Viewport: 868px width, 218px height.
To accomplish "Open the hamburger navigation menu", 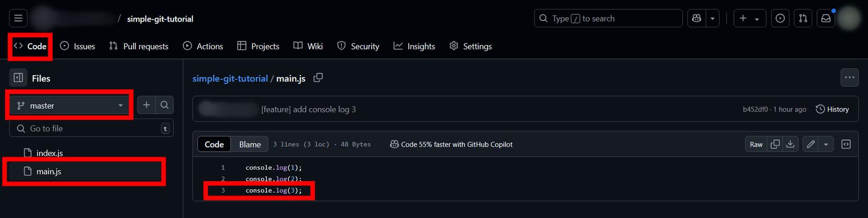I will click(x=18, y=18).
